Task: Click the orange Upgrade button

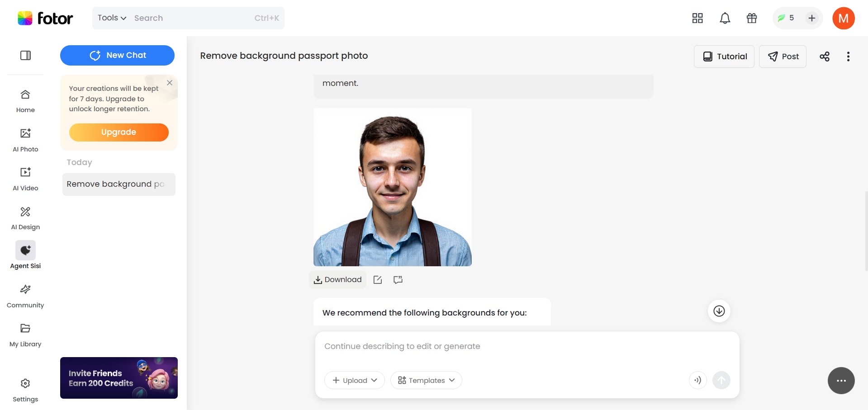Action: pos(119,132)
